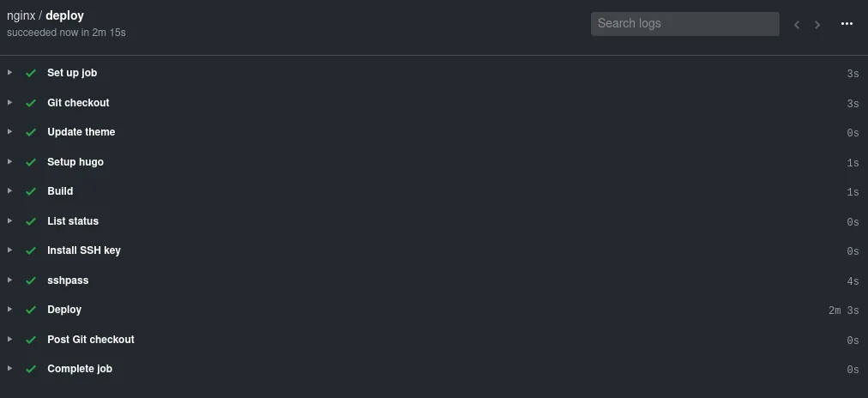Image resolution: width=868 pixels, height=398 pixels.
Task: Open the three-dot log options menu
Action: pos(847,24)
